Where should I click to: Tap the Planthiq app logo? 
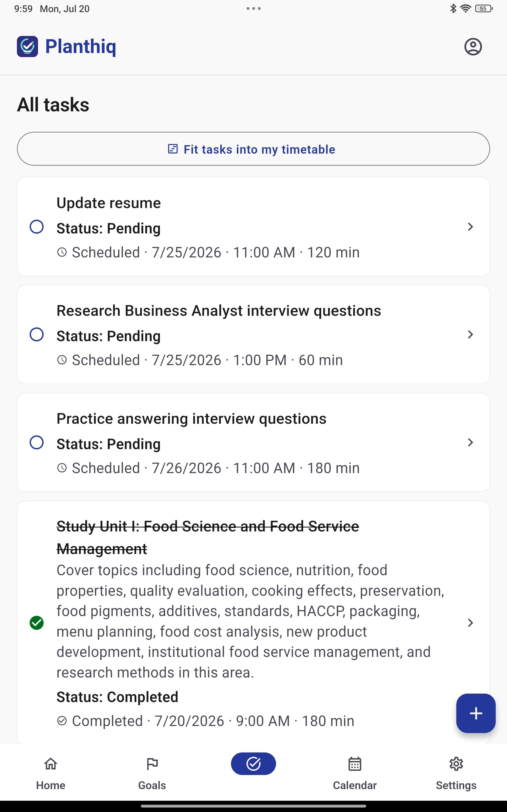point(28,46)
